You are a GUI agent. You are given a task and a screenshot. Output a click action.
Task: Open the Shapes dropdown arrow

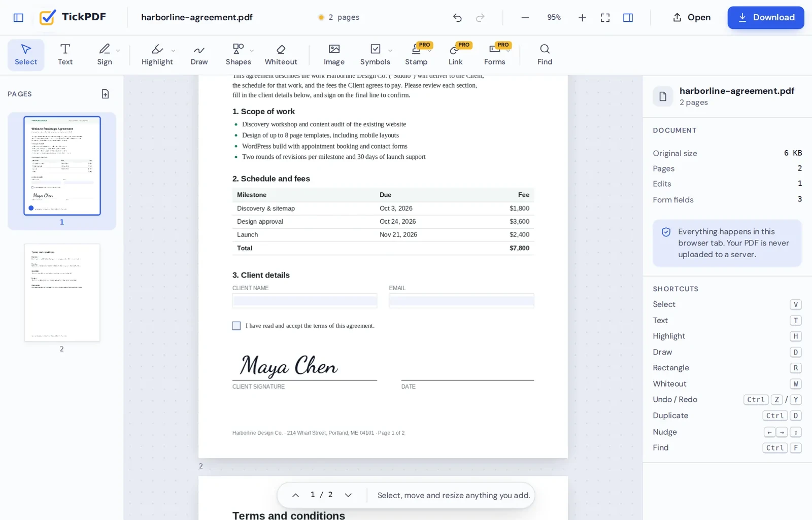pyautogui.click(x=252, y=51)
